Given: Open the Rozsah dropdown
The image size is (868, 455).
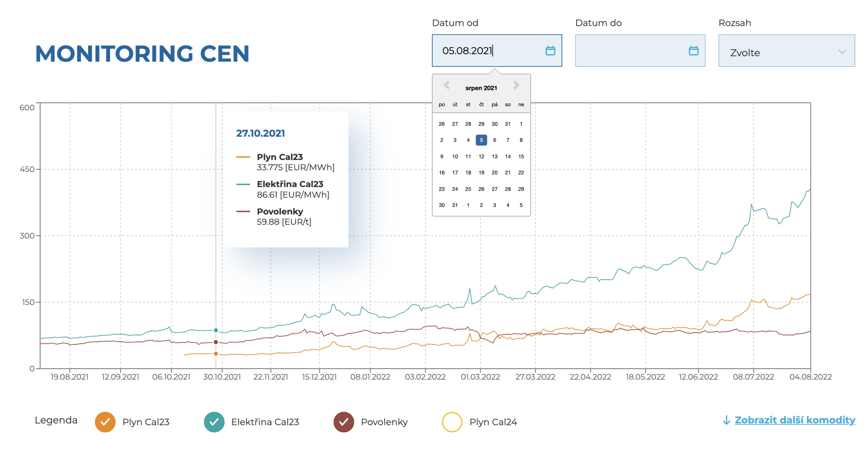Looking at the screenshot, I should point(786,51).
